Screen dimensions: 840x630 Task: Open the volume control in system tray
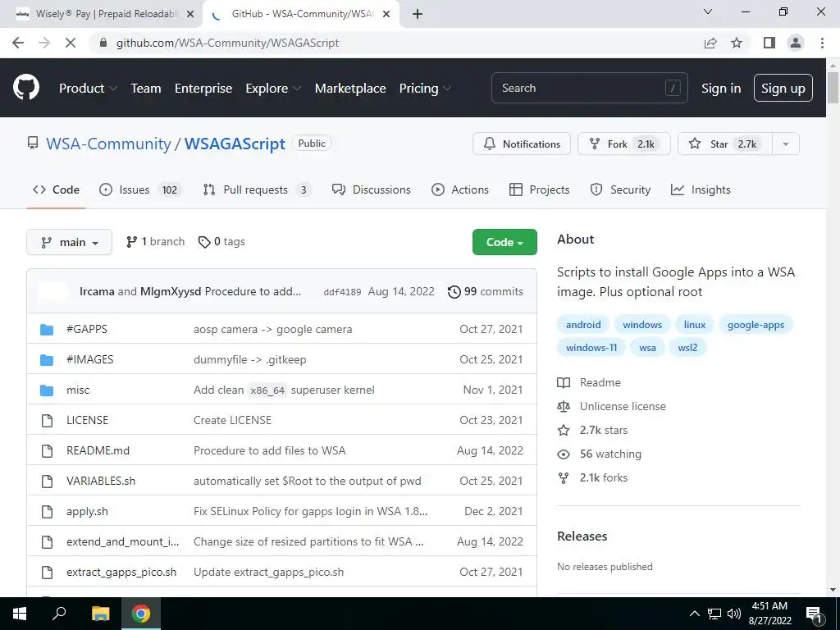coord(734,614)
